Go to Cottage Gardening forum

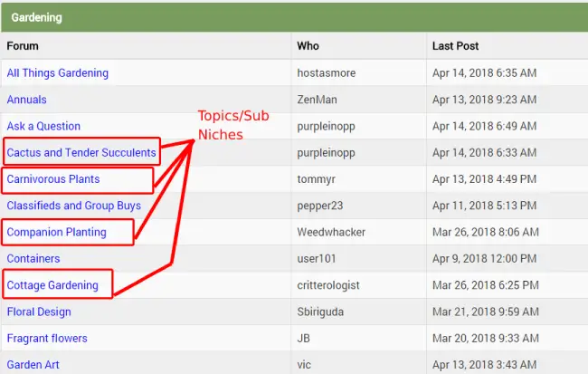tap(52, 285)
